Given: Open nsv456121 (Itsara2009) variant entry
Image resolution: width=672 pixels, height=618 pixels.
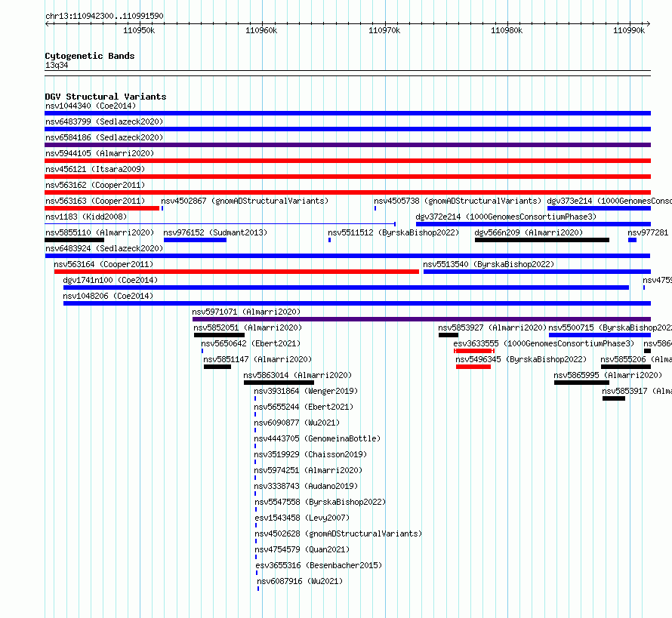Looking at the screenshot, I should pyautogui.click(x=95, y=169).
